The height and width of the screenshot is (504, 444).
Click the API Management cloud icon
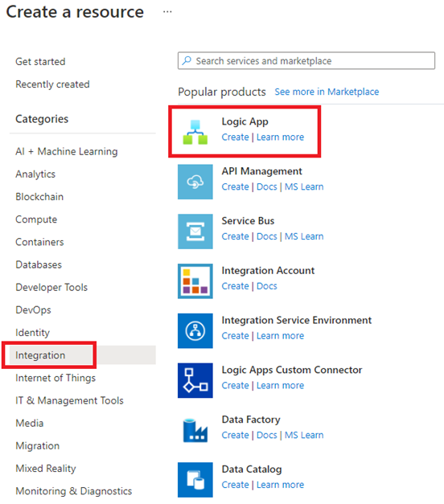pos(195,182)
